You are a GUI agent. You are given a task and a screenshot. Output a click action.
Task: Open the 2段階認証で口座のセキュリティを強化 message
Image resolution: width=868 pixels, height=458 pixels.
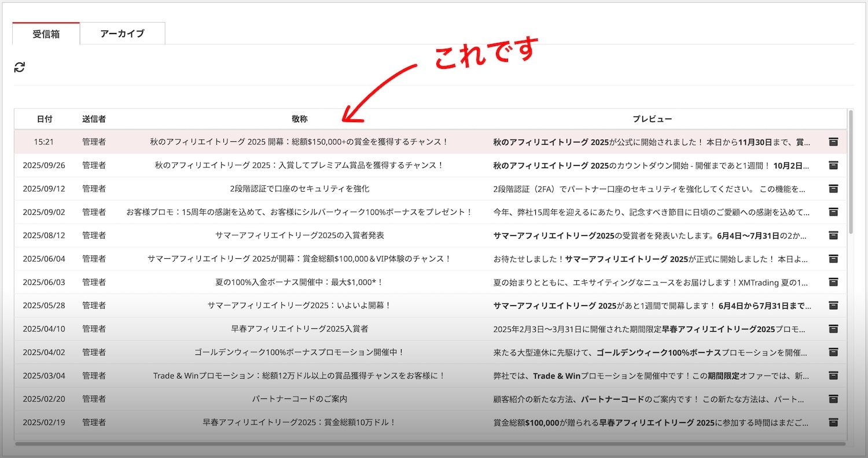tap(299, 189)
